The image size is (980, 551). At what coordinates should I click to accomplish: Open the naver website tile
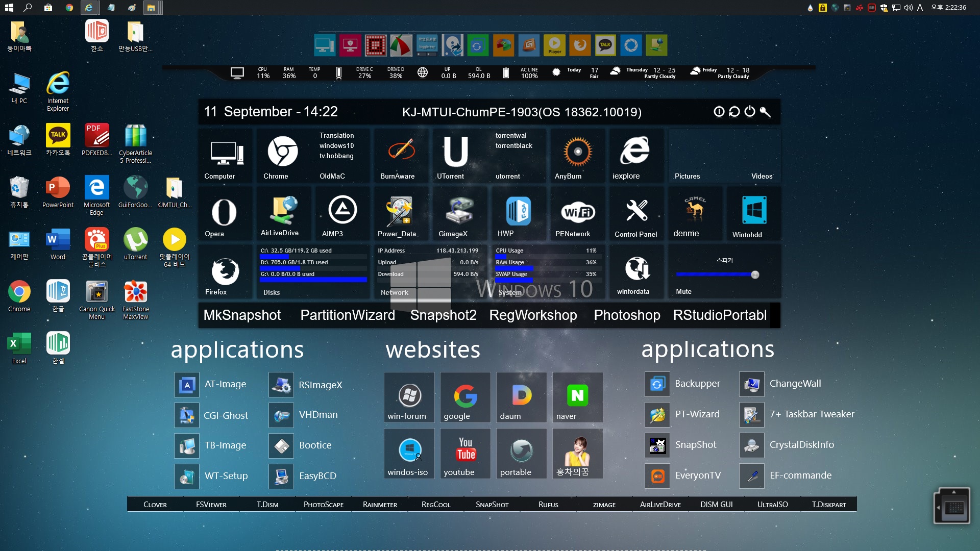click(x=577, y=397)
